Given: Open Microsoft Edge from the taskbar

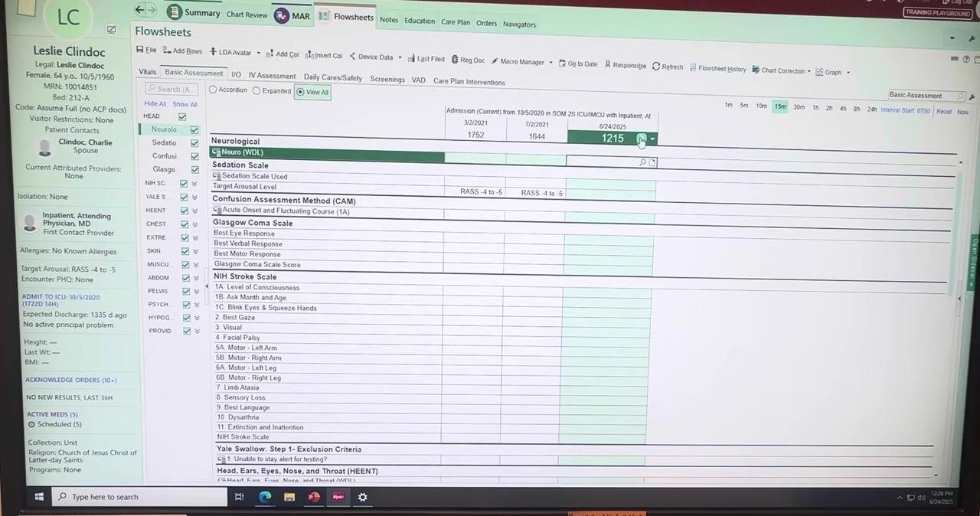Looking at the screenshot, I should click(264, 497).
